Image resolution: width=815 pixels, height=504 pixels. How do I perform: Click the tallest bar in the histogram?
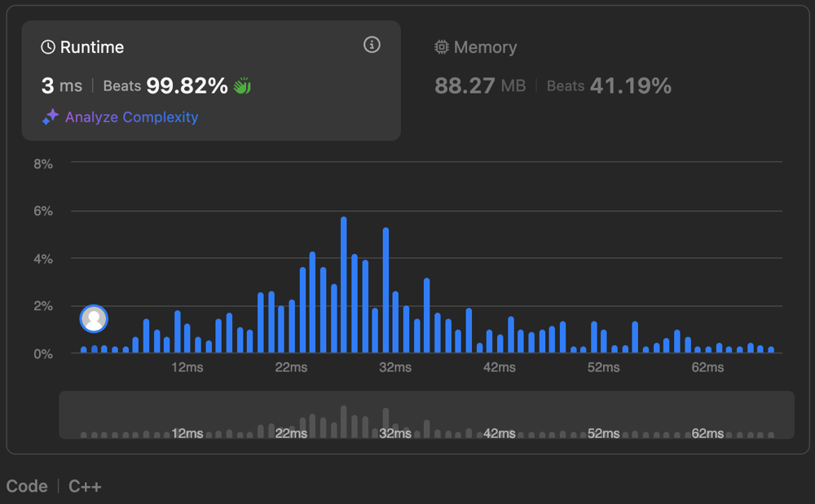pyautogui.click(x=344, y=285)
